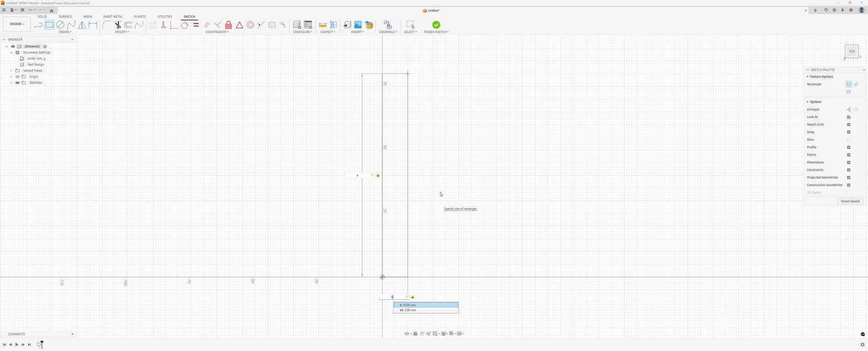Toggle the Sketch Grid checkbox
Viewport: 868px width, 351px height.
click(849, 124)
